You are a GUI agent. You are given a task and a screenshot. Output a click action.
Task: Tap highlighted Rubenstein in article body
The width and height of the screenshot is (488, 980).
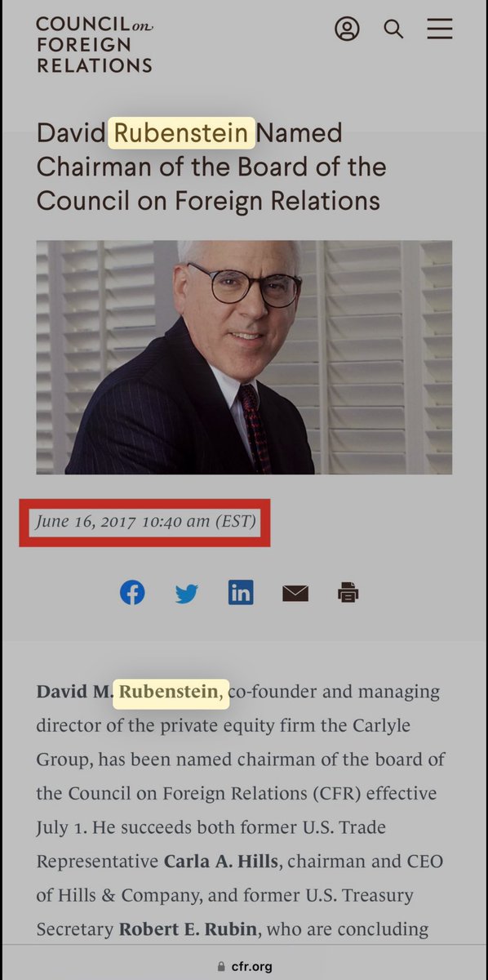pyautogui.click(x=171, y=693)
